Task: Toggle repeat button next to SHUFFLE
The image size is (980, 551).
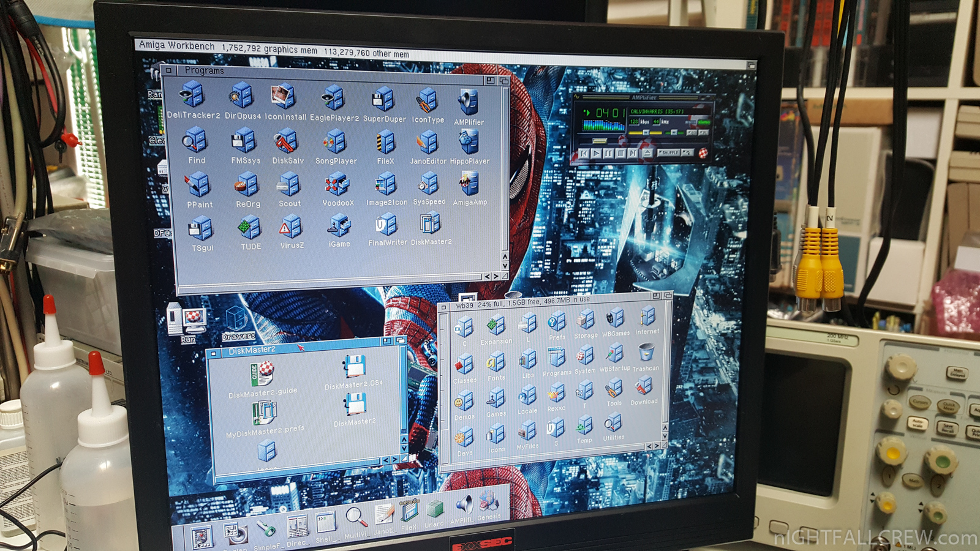Action: 688,152
